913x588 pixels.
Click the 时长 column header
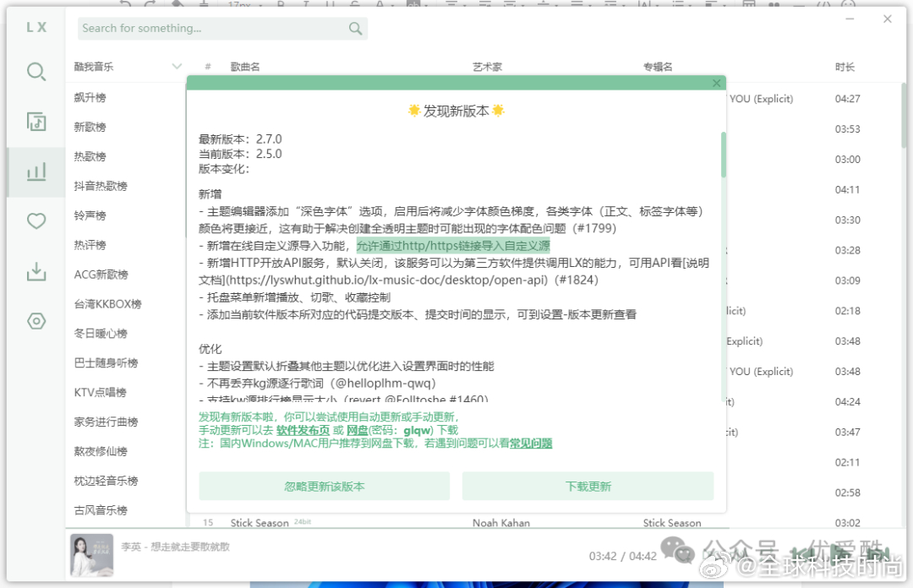(x=845, y=67)
